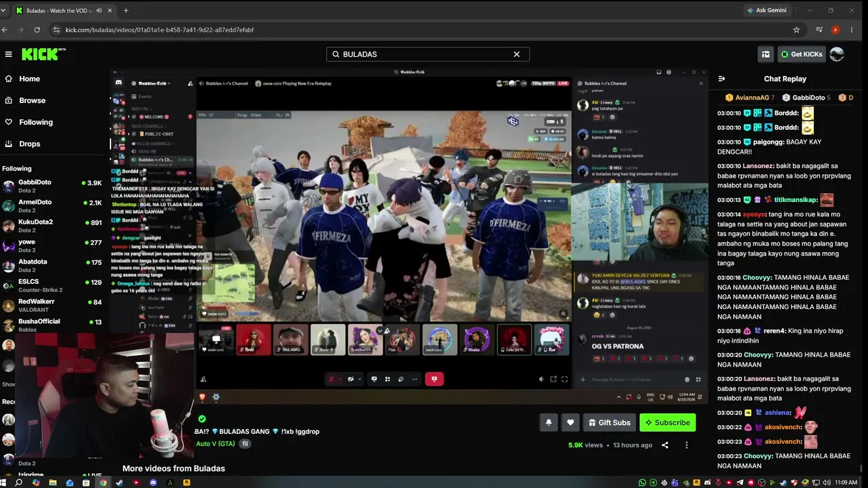This screenshot has width=868, height=488.
Task: Open the Kick sidebar hamburger menu
Action: pyautogui.click(x=8, y=54)
